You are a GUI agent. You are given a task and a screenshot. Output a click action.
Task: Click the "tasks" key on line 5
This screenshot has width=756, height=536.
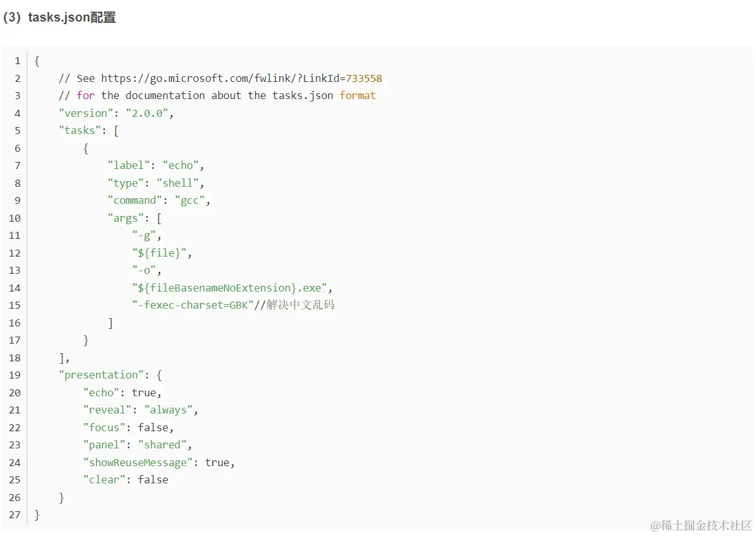pyautogui.click(x=80, y=130)
